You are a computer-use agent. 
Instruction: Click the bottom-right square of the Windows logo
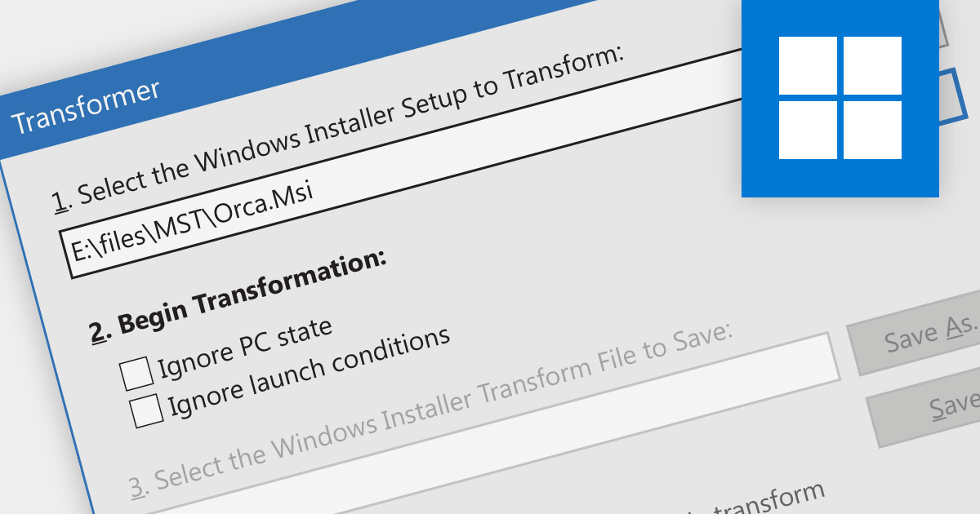click(872, 130)
